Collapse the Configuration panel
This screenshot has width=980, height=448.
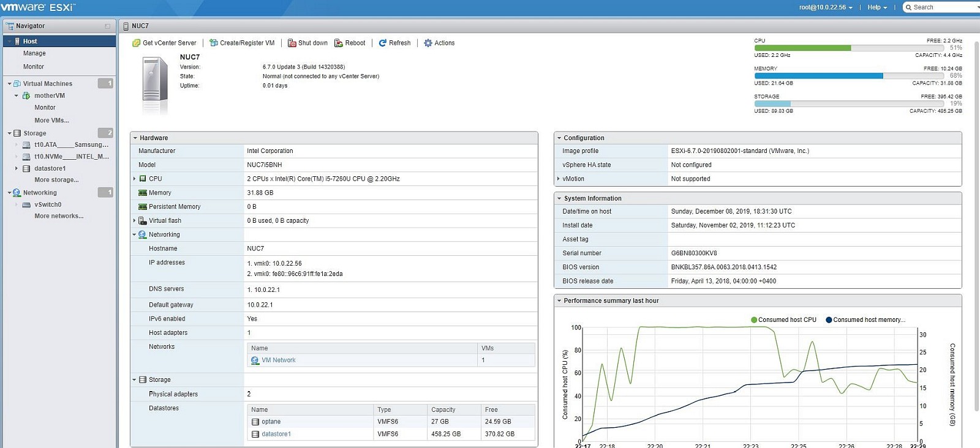click(x=559, y=138)
